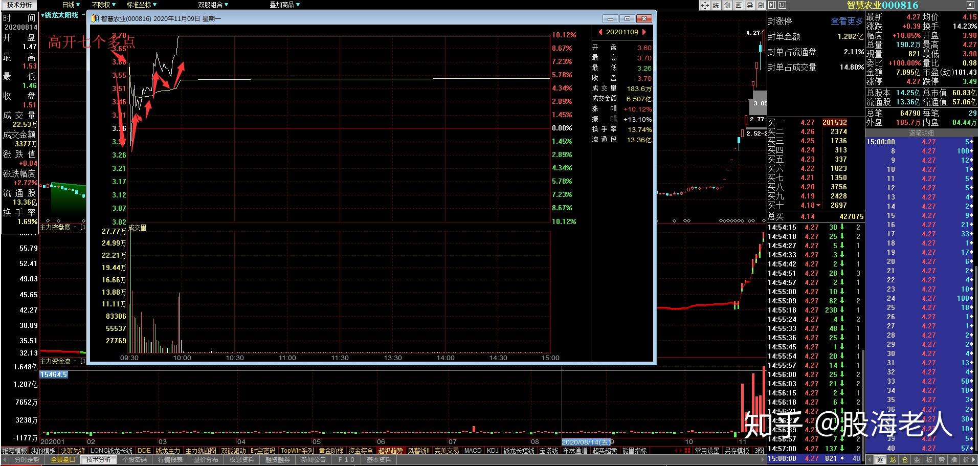Click the 测 measure toolbar button

[727, 5]
